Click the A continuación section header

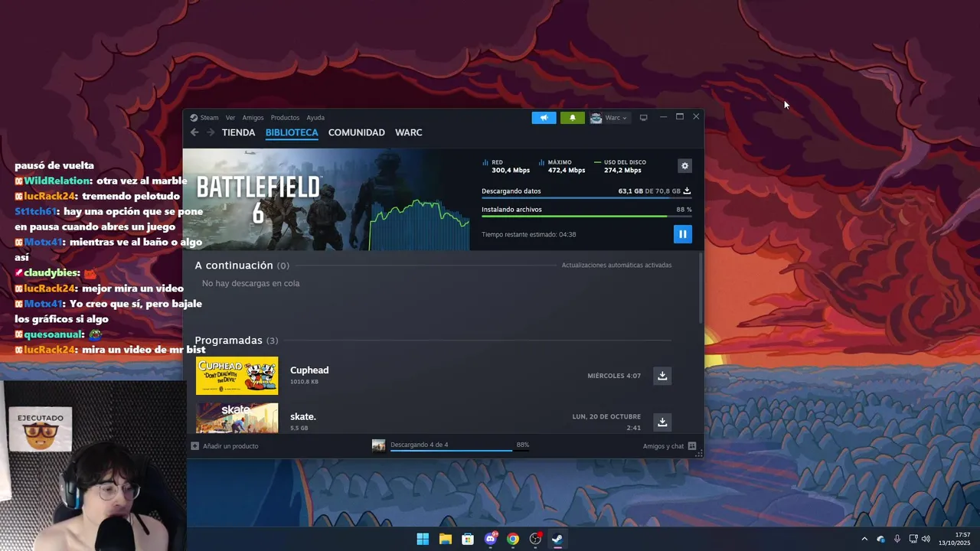click(x=242, y=266)
